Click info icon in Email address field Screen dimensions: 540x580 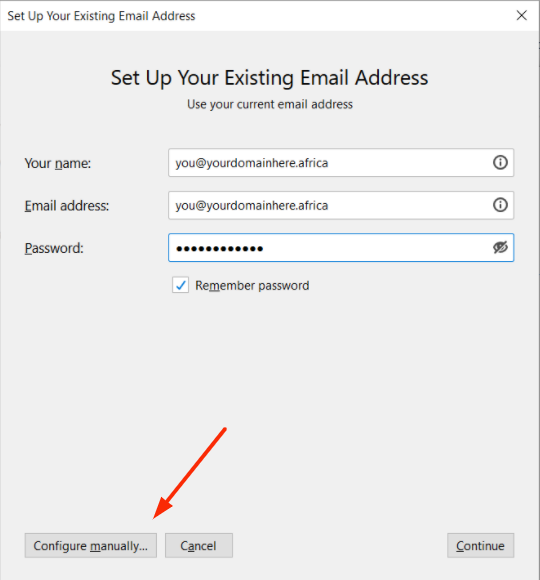click(500, 205)
